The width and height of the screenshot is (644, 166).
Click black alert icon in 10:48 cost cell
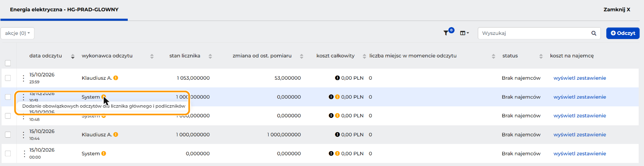pos(331,116)
